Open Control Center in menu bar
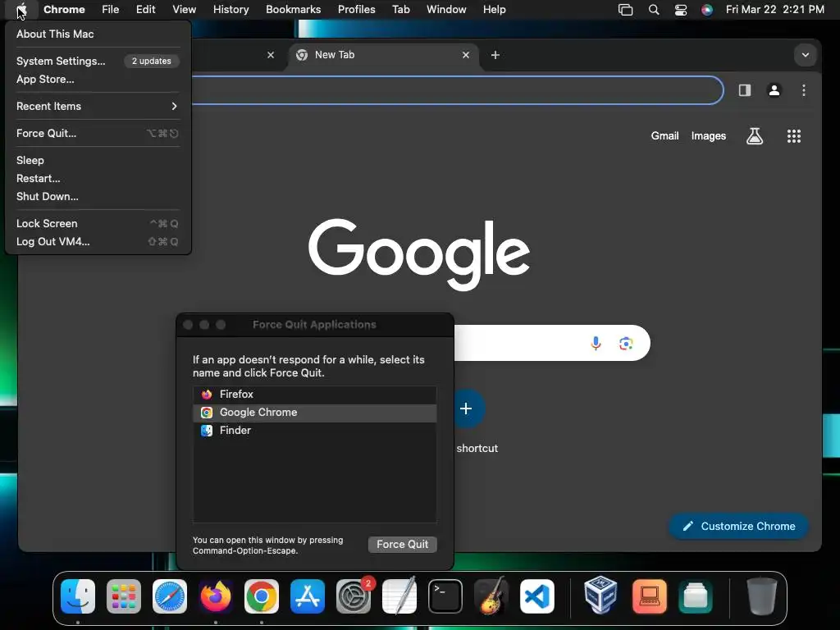 tap(680, 10)
